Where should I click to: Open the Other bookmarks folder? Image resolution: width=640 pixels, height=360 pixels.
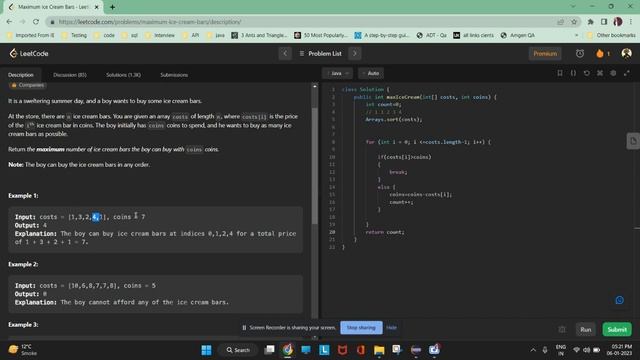pyautogui.click(x=611, y=36)
